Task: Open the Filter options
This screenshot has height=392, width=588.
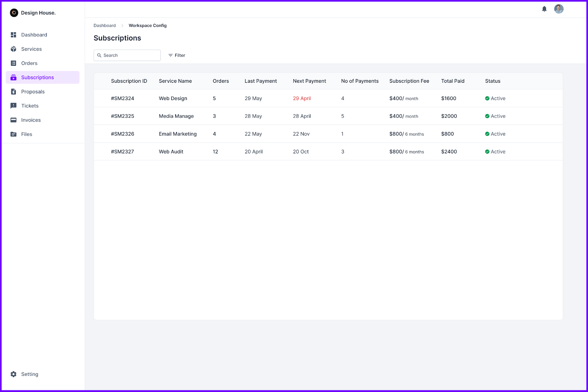Action: 176,55
